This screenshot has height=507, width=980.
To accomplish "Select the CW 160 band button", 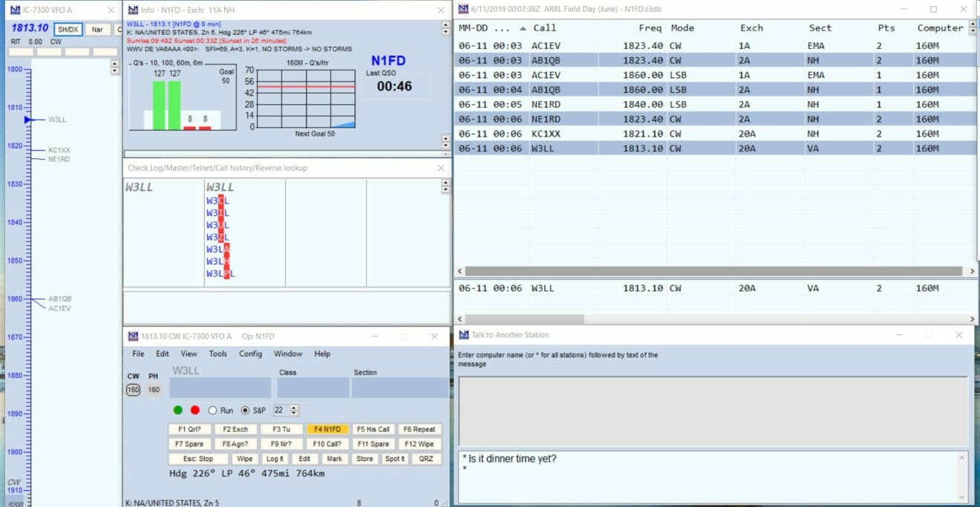I will pos(133,390).
